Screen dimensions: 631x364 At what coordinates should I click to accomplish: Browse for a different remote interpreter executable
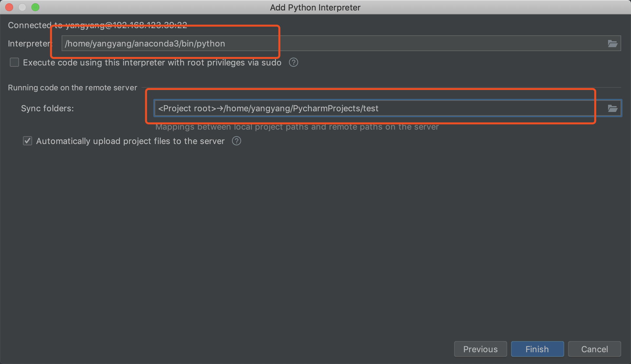pyautogui.click(x=612, y=43)
